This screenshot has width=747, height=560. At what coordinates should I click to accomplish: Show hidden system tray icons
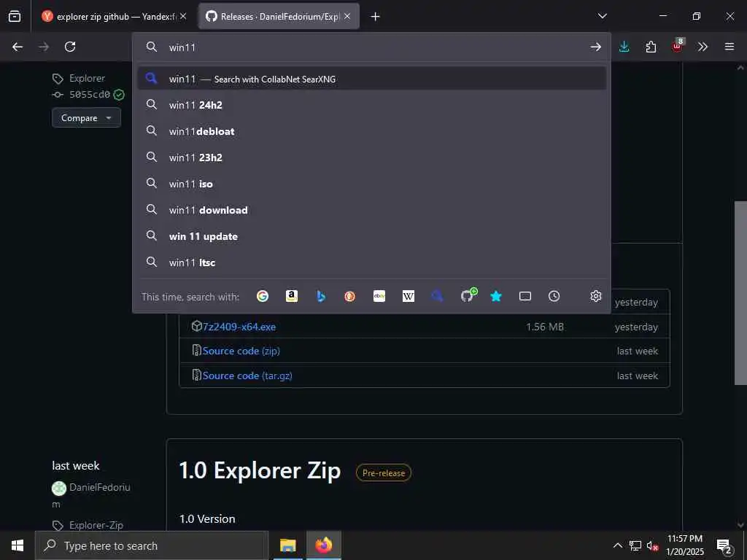pyautogui.click(x=617, y=545)
